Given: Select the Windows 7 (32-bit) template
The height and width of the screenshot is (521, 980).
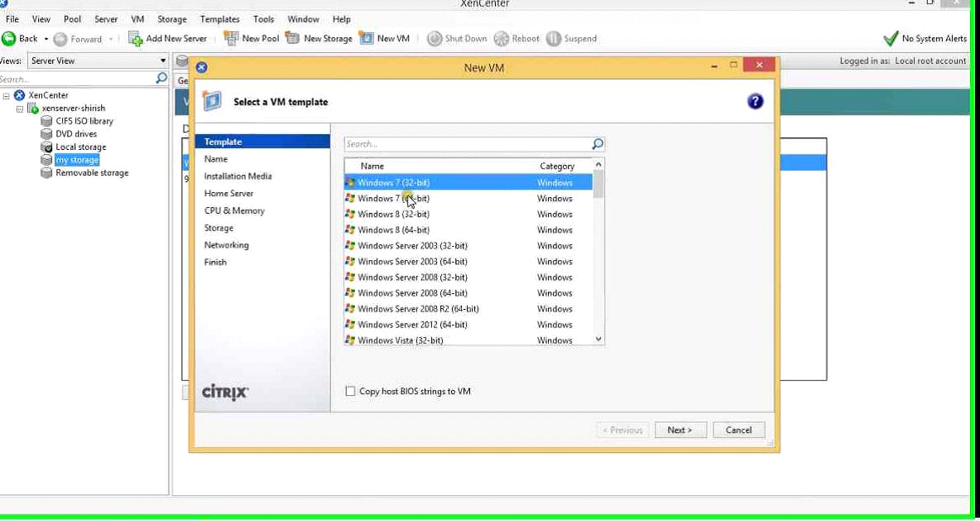Looking at the screenshot, I should pyautogui.click(x=468, y=182).
